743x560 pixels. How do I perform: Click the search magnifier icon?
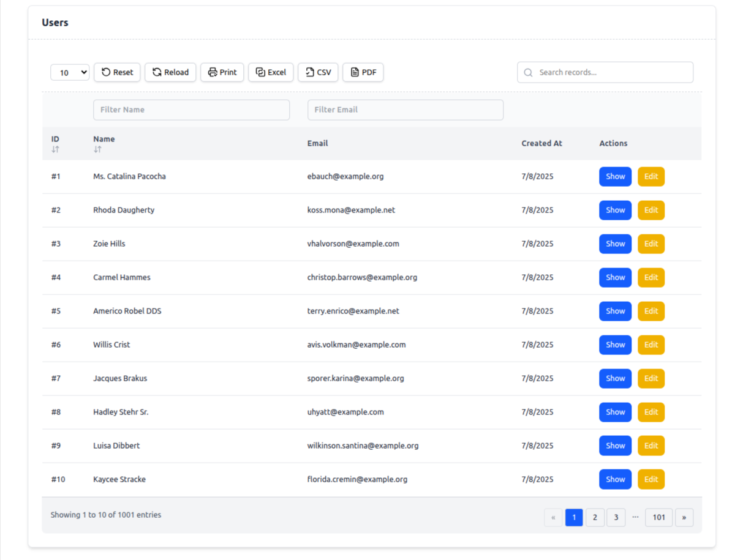click(528, 72)
